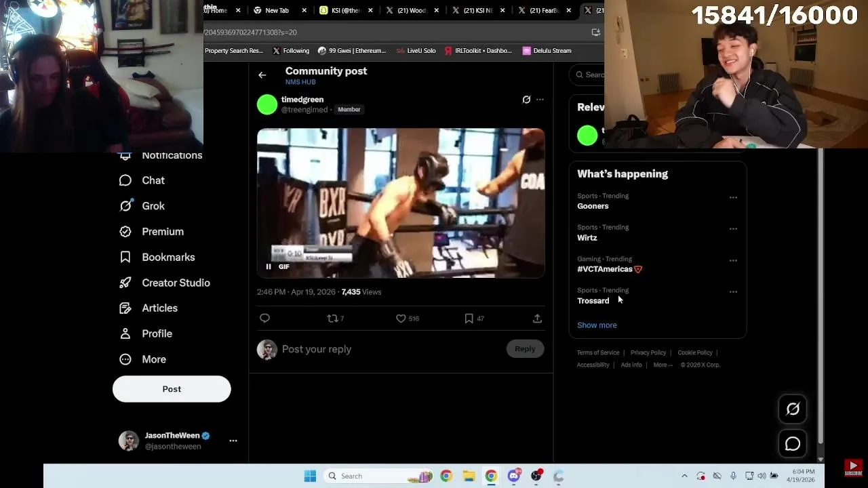This screenshot has width=868, height=488.
Task: Open the NMS HUB community link
Action: click(300, 82)
